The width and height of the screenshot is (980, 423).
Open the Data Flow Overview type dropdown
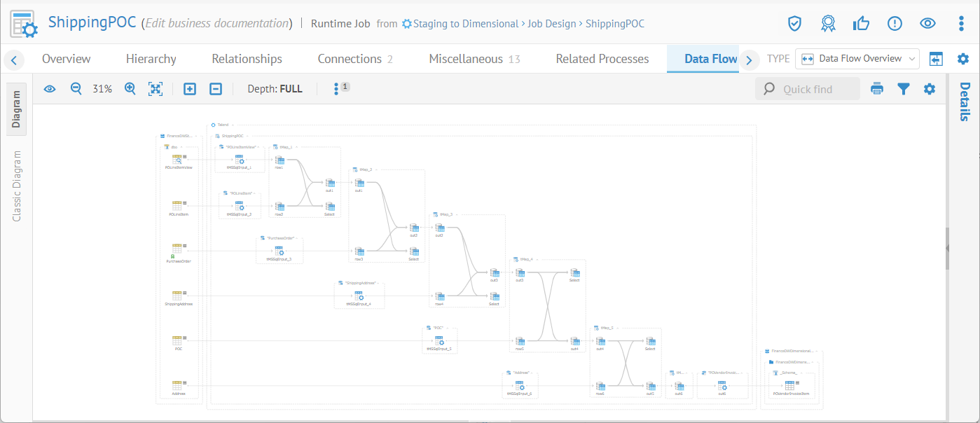click(x=857, y=59)
